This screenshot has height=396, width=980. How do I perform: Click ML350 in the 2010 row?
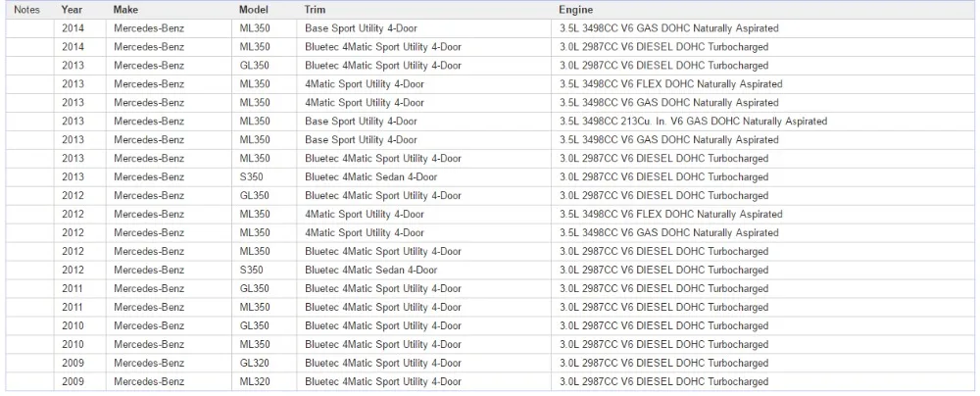(x=255, y=345)
